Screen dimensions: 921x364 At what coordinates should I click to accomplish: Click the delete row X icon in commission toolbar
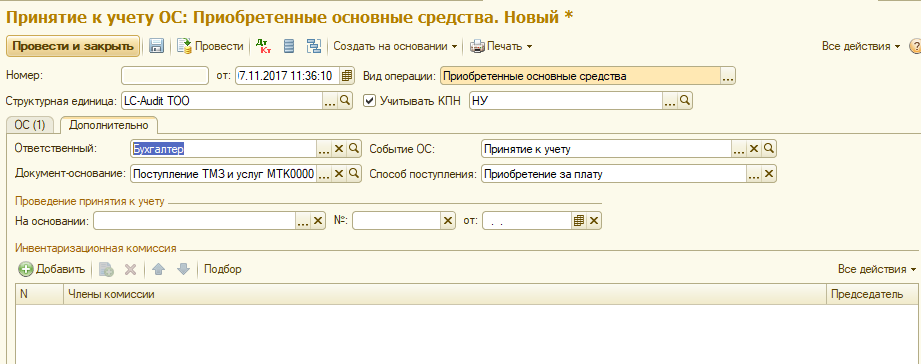tap(130, 269)
